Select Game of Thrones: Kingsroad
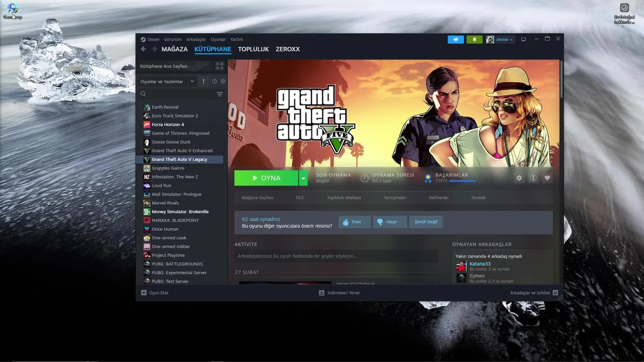 pos(181,133)
